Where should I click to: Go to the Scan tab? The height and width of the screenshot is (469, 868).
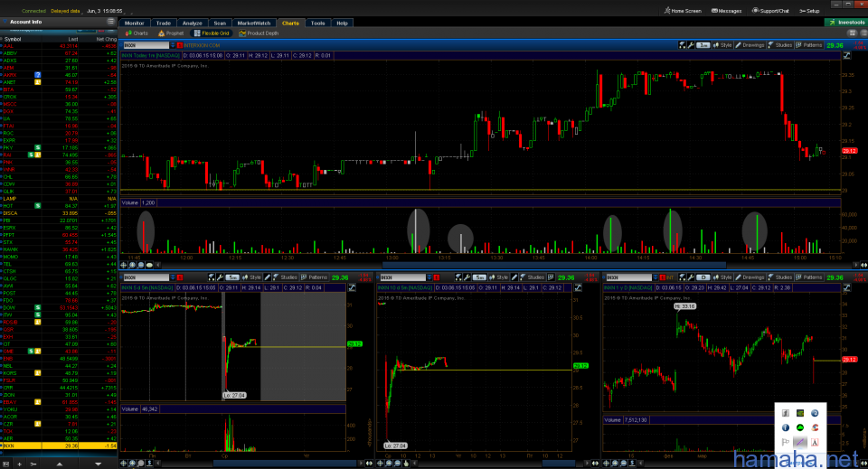point(220,23)
